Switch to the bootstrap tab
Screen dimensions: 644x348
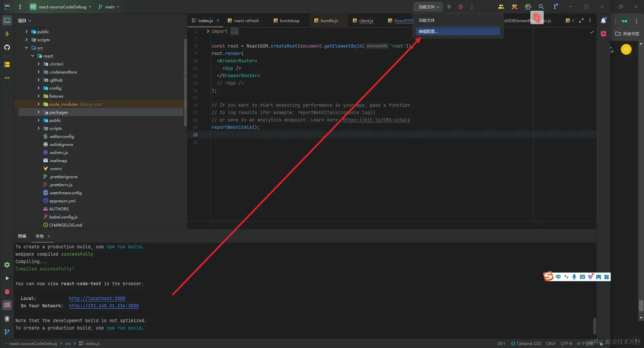pos(286,21)
